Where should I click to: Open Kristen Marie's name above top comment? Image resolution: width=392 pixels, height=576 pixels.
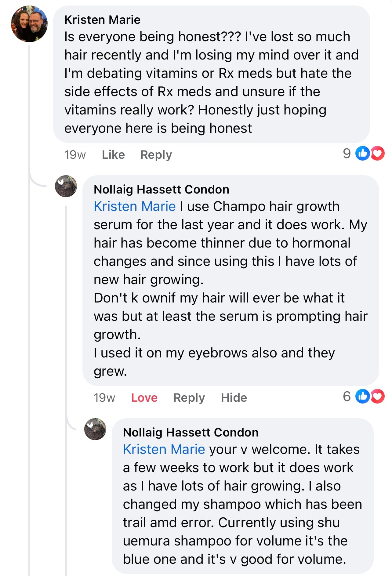point(102,20)
